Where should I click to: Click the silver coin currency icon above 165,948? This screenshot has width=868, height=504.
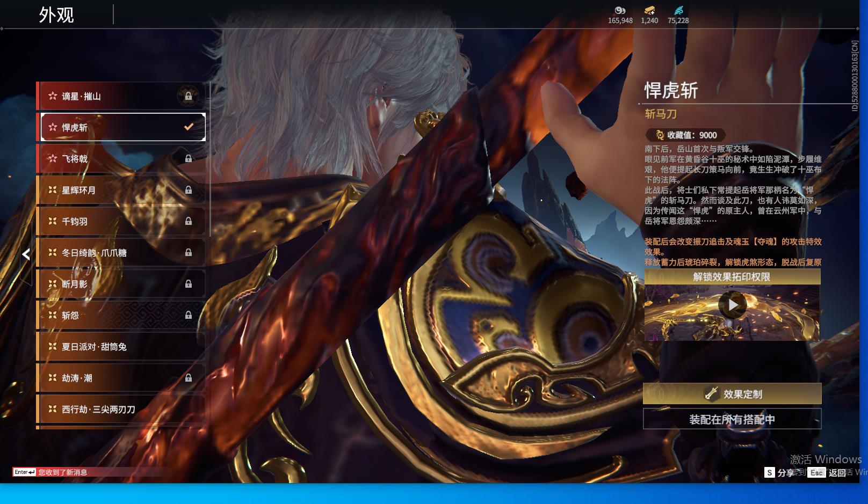coord(620,10)
